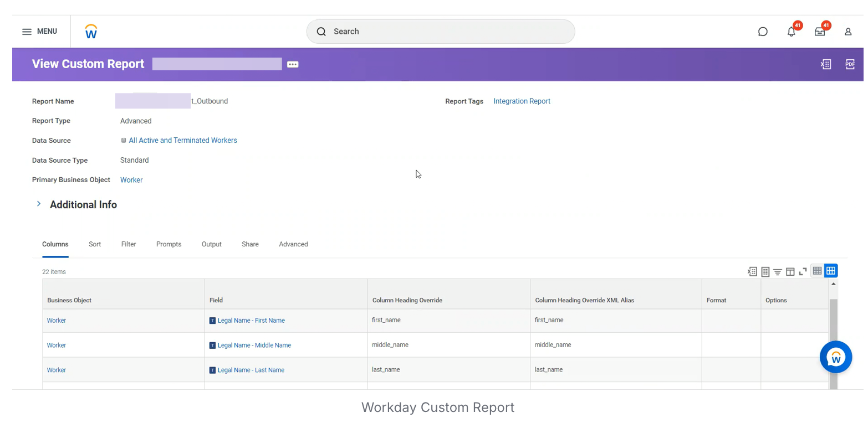This screenshot has height=433, width=868.
Task: Export report to PDF from header
Action: click(850, 64)
